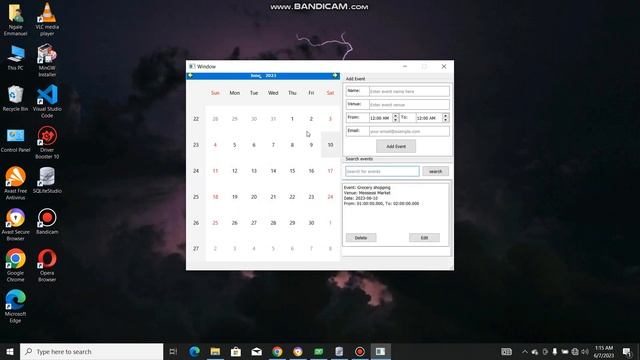
Task: Open Visual Studio Code desktop icon
Action: 47,101
